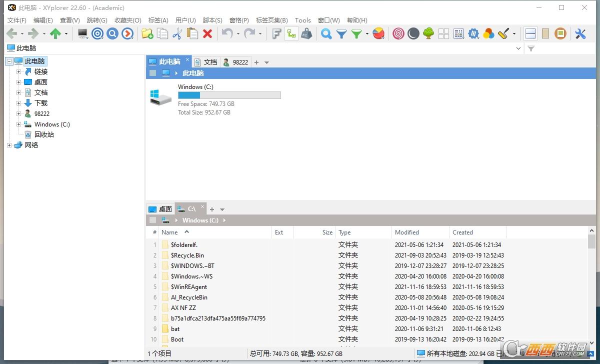Open the 脚本(S) menu

click(x=212, y=20)
